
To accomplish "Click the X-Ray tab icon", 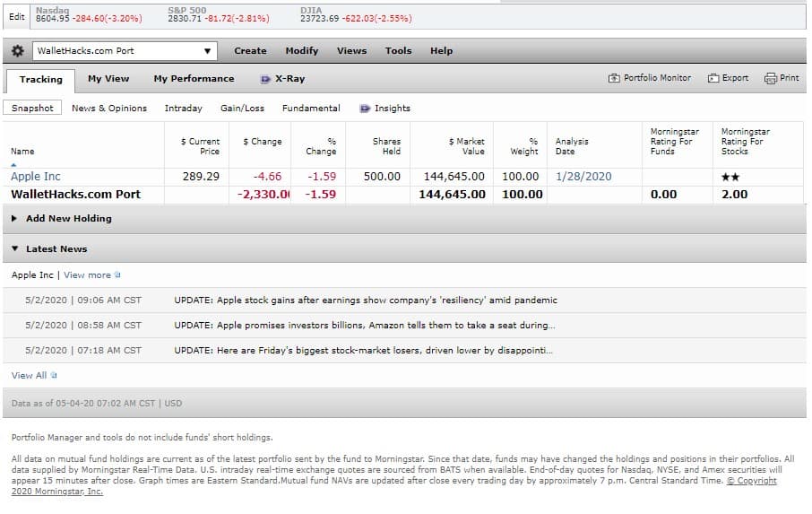I will coord(265,79).
